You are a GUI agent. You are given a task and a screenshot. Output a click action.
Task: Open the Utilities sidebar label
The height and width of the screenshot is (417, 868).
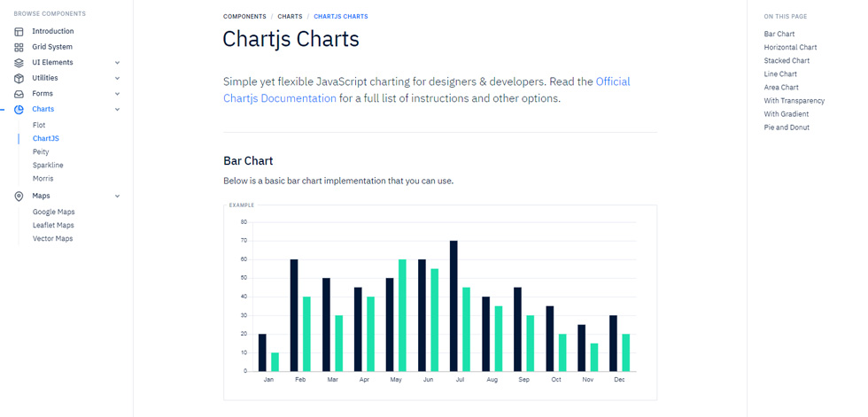[45, 78]
